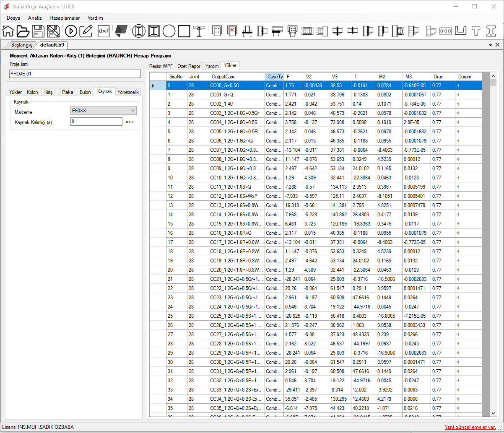
Task: Click the three-hole hollow slab icon
Action: (446, 31)
